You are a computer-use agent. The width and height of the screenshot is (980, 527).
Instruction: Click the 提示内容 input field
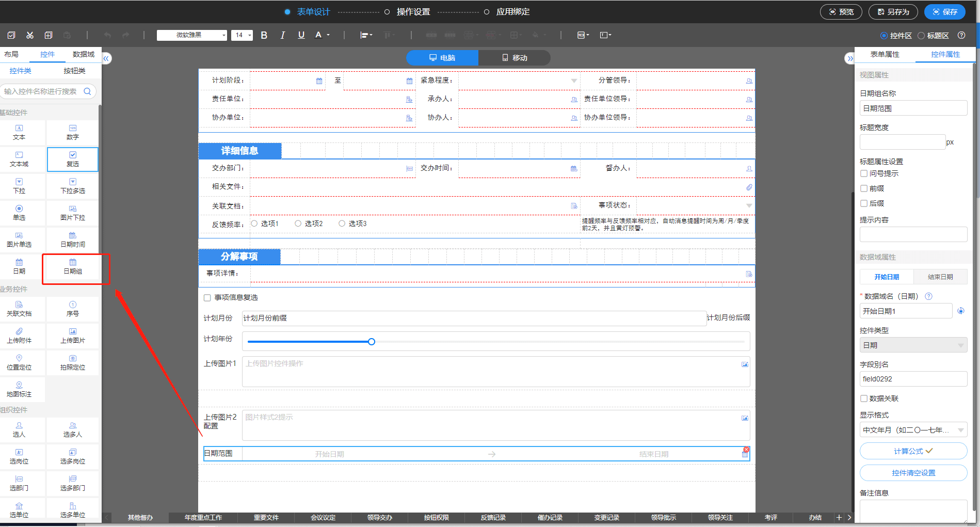[913, 234]
